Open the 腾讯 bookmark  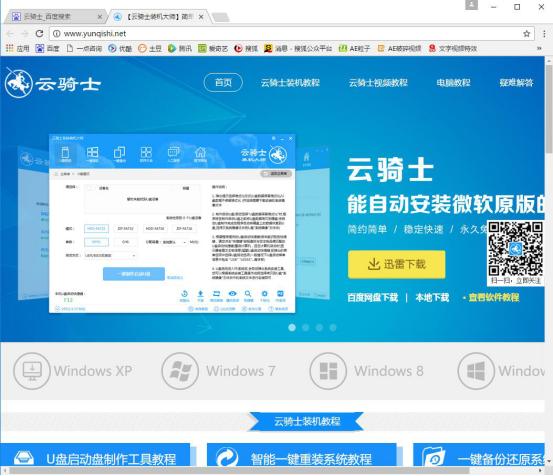point(180,48)
